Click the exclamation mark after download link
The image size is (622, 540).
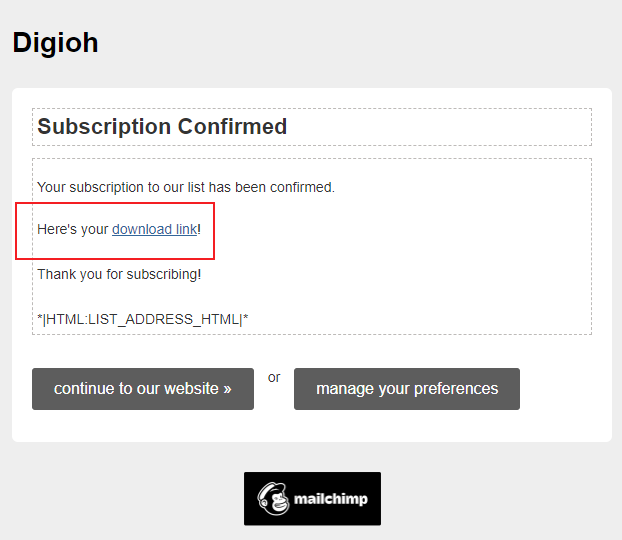click(x=200, y=229)
